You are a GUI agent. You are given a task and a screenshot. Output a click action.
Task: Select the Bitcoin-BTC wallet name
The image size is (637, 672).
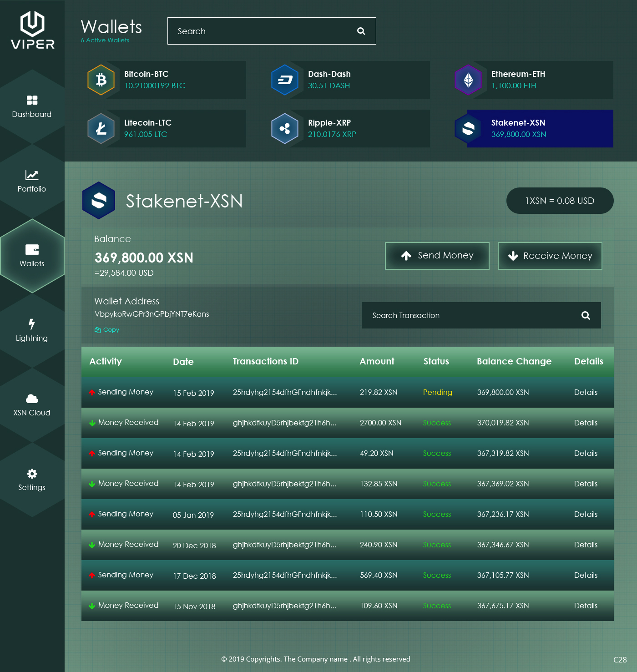pyautogui.click(x=147, y=74)
